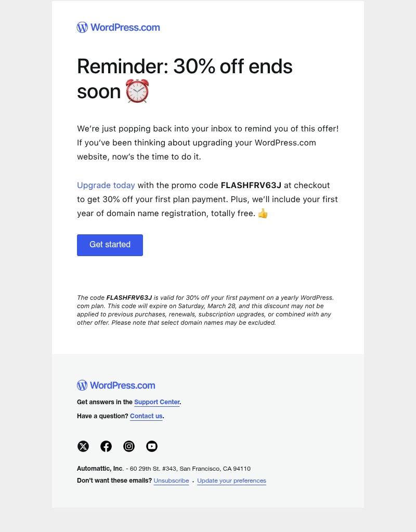416x532 pixels.
Task: Click the footer WordPress.com W logo
Action: [x=82, y=385]
